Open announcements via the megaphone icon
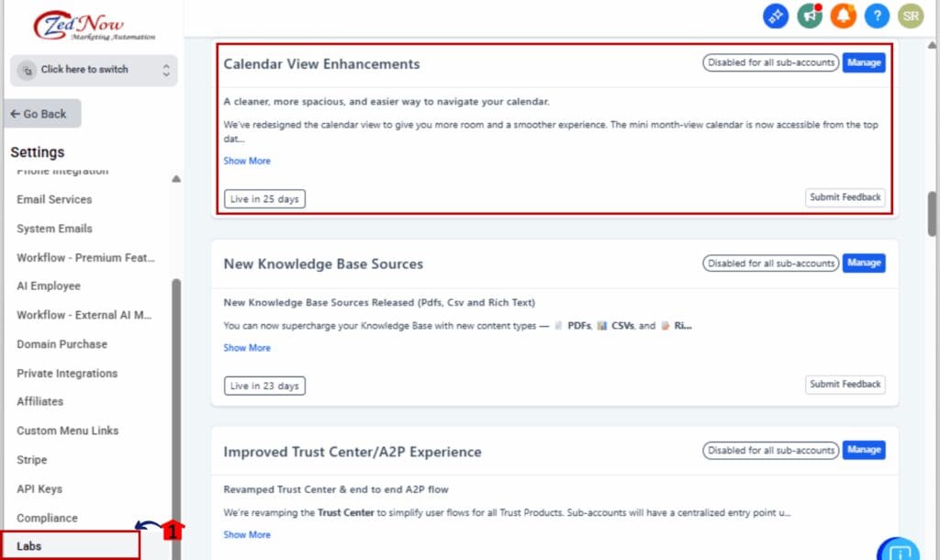Screen dimensions: 940x560 click(809, 16)
